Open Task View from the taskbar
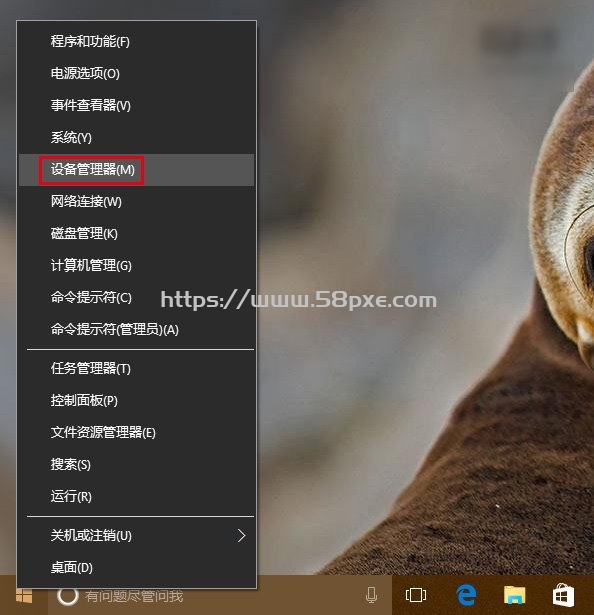The width and height of the screenshot is (594, 615). coord(415,595)
